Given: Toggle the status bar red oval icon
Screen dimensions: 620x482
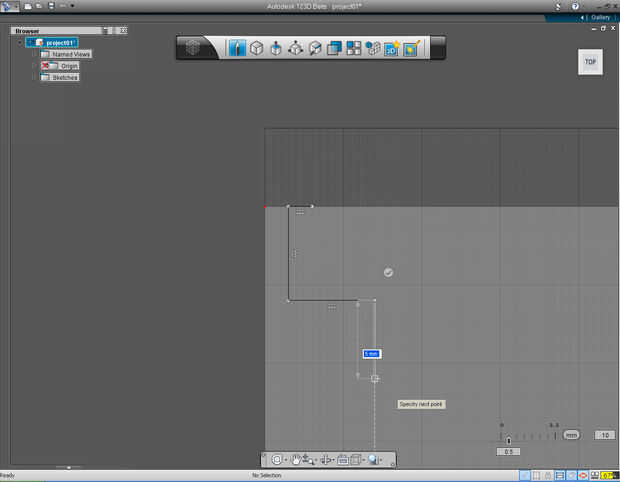Looking at the screenshot, I should 583,475.
